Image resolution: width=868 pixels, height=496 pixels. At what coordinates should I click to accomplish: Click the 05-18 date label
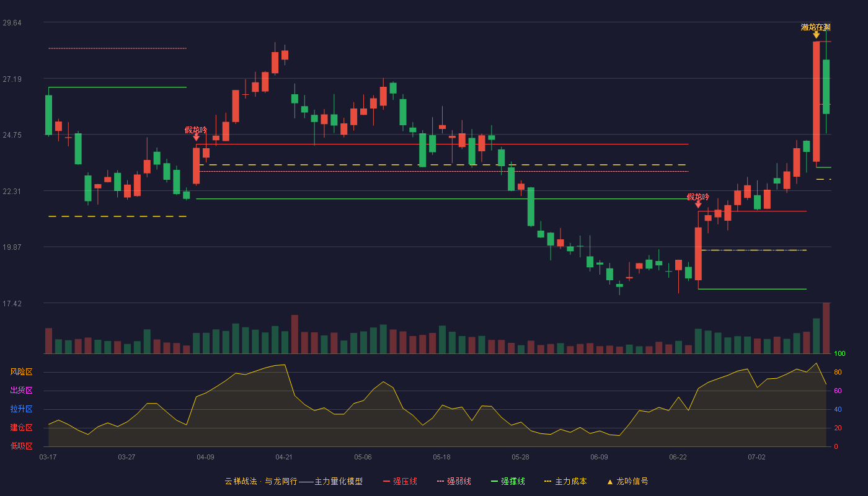[441, 457]
